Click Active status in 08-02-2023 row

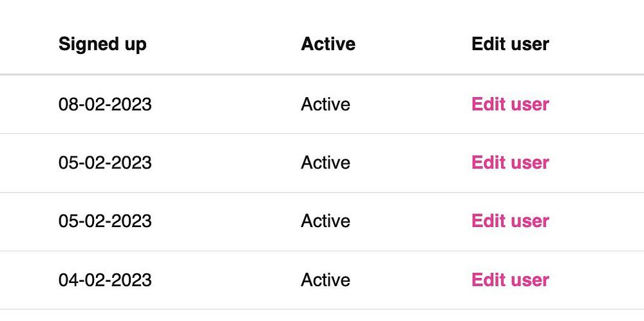(325, 104)
